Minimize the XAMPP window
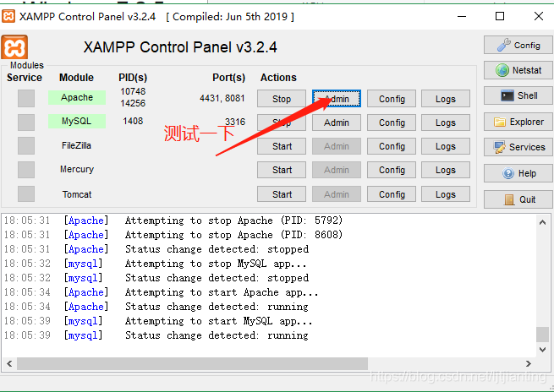 (462, 16)
